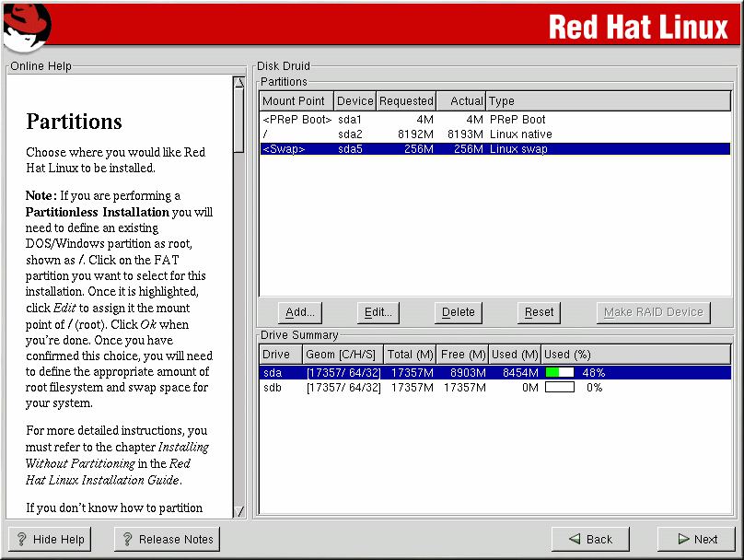This screenshot has height=560, width=744.
Task: Delete the selected swap partition
Action: point(459,312)
